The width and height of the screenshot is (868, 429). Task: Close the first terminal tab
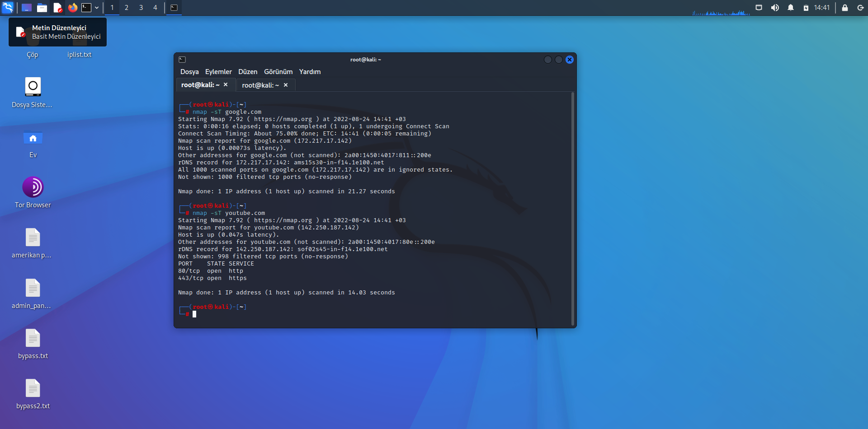click(x=226, y=85)
